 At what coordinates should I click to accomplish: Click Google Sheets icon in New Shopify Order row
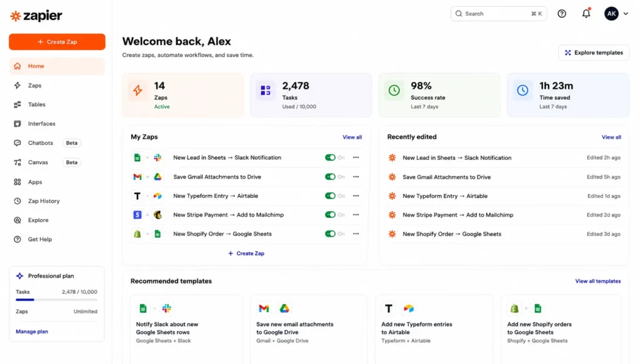[x=157, y=234]
